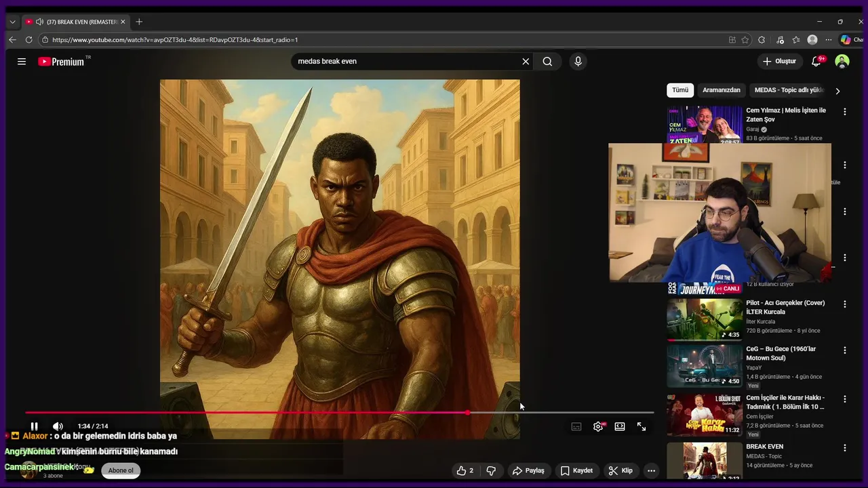The image size is (868, 488).
Task: Open the YouTube hamburger guide menu
Action: pyautogui.click(x=22, y=62)
